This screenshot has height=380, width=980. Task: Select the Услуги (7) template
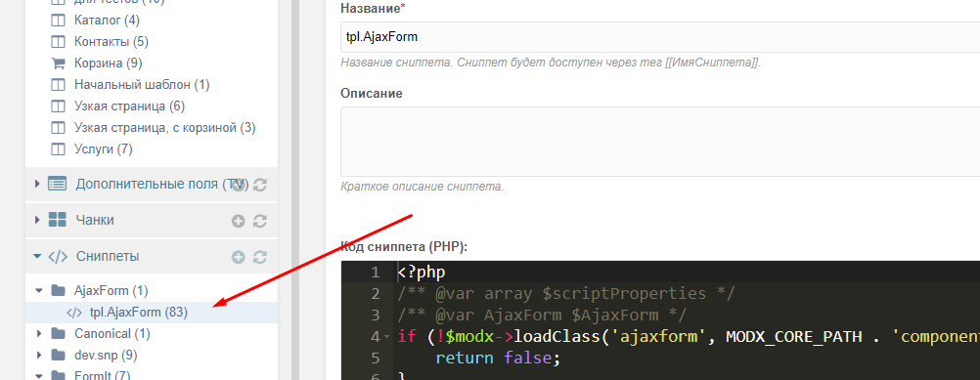(103, 149)
